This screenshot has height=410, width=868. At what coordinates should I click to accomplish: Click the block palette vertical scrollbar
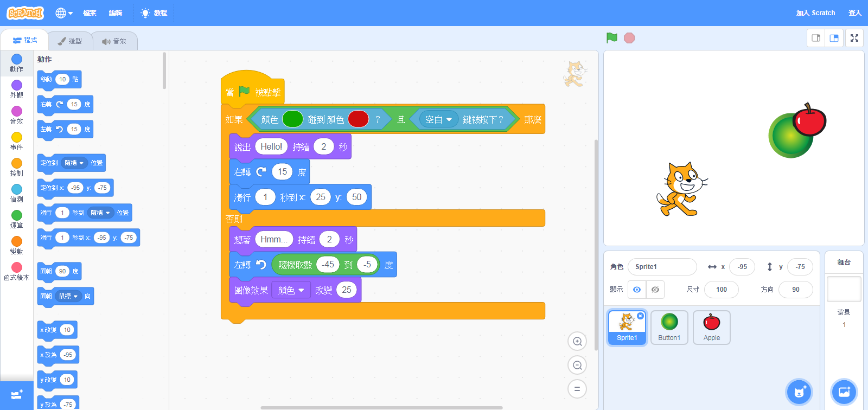[x=164, y=71]
